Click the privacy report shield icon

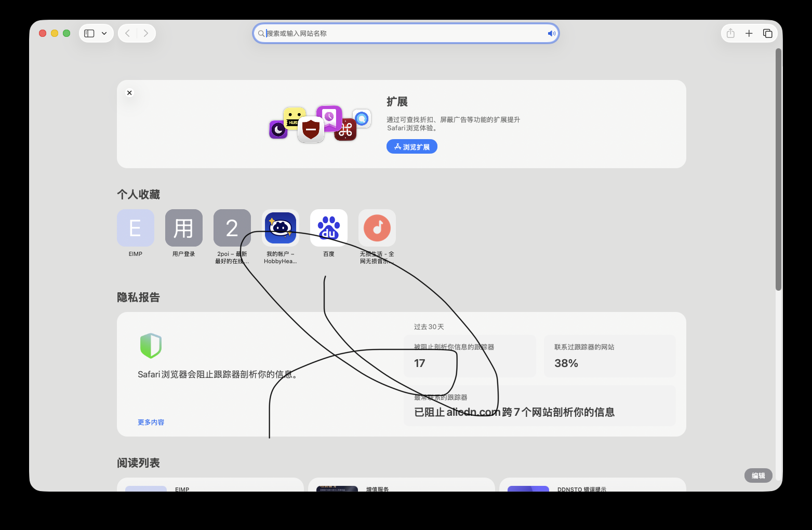151,346
